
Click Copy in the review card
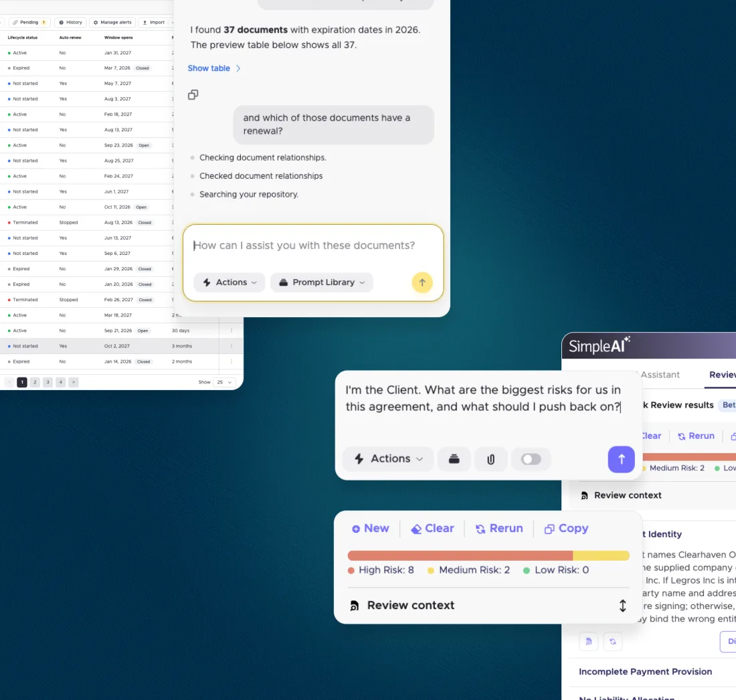[566, 528]
